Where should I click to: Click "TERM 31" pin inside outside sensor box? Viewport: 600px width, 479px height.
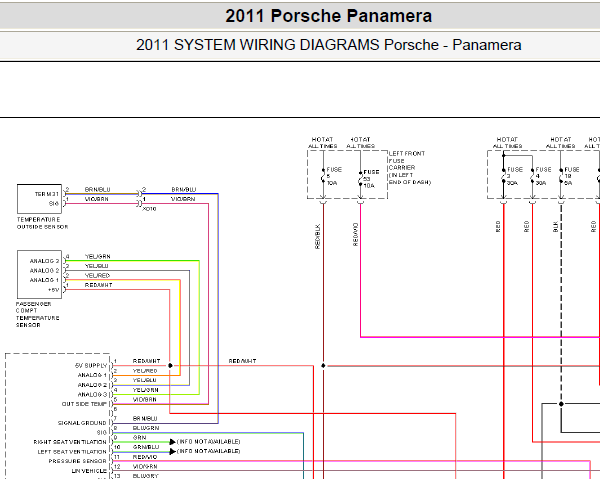(47, 194)
